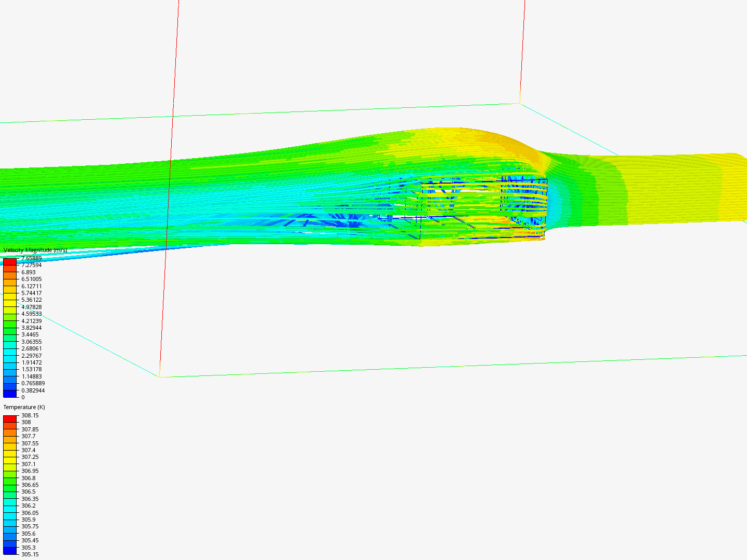Pick the 306.35 temperature legend label
The height and width of the screenshot is (560, 747).
[x=30, y=499]
